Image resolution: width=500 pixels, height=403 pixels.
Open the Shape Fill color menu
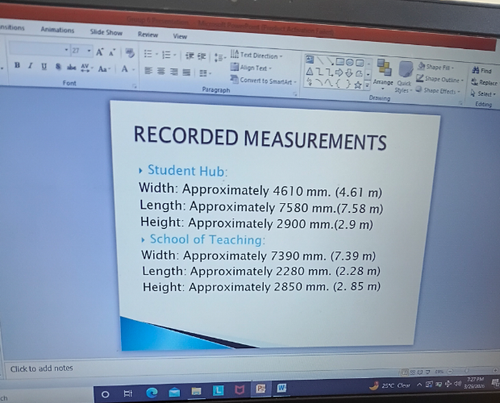click(435, 67)
